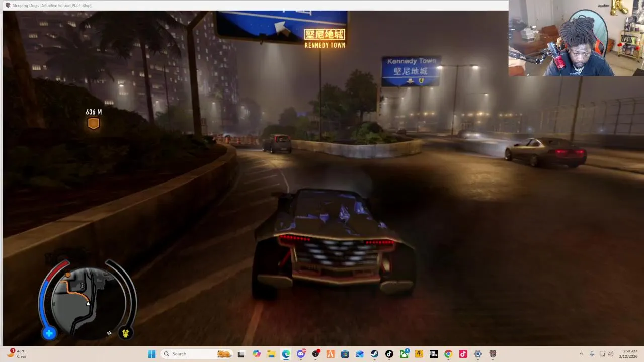Click the streamer webcam overlay

click(576, 38)
